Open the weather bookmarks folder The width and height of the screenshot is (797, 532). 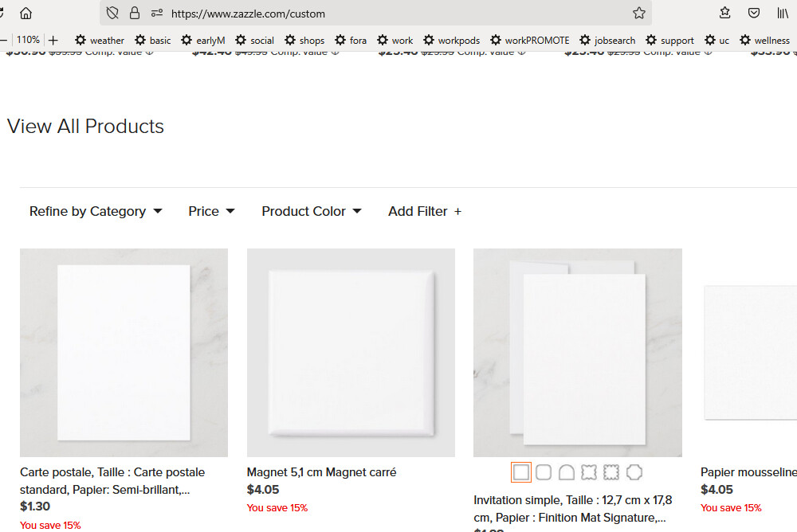pyautogui.click(x=100, y=40)
